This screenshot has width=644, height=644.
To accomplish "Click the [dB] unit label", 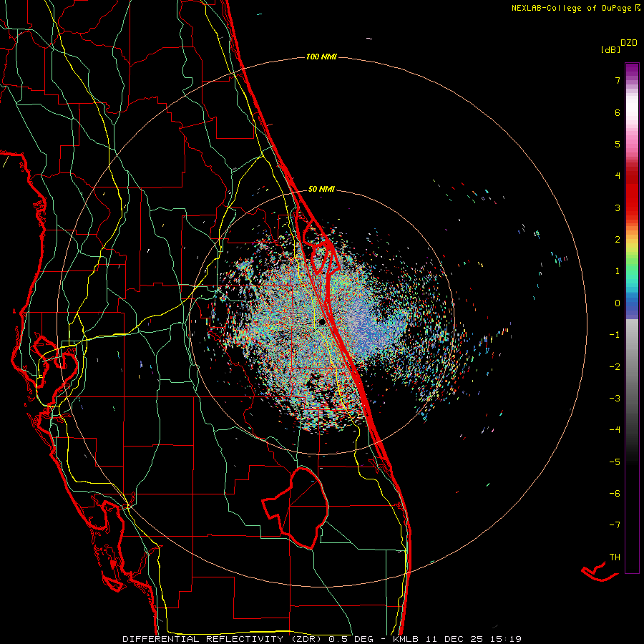I will click(x=611, y=50).
